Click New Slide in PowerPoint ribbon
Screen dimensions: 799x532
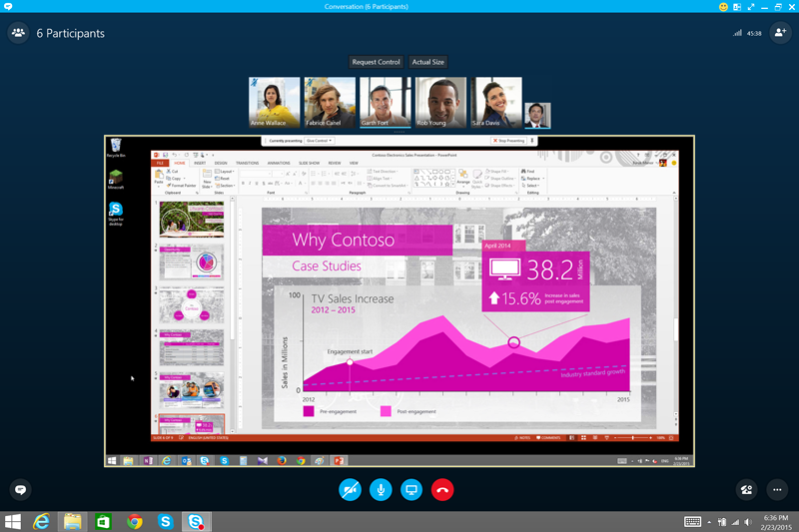207,179
